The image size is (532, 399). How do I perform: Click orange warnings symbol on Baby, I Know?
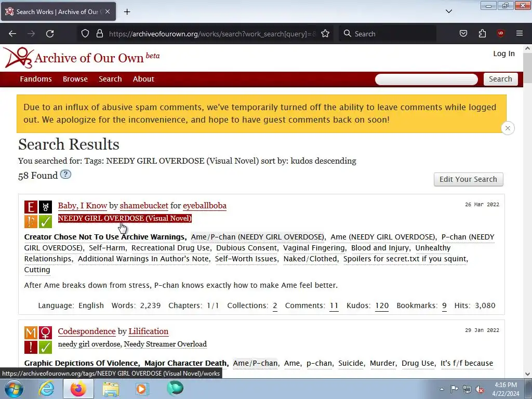point(31,221)
